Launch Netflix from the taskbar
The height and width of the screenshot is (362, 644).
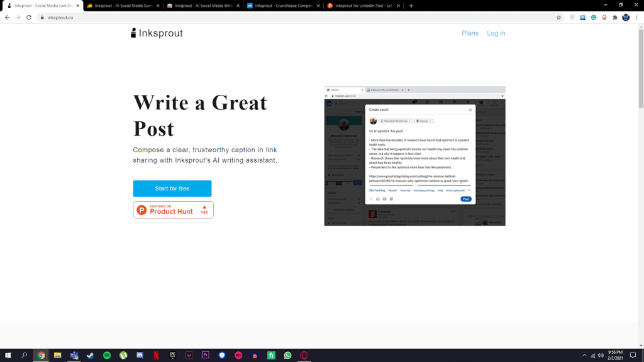[156, 356]
